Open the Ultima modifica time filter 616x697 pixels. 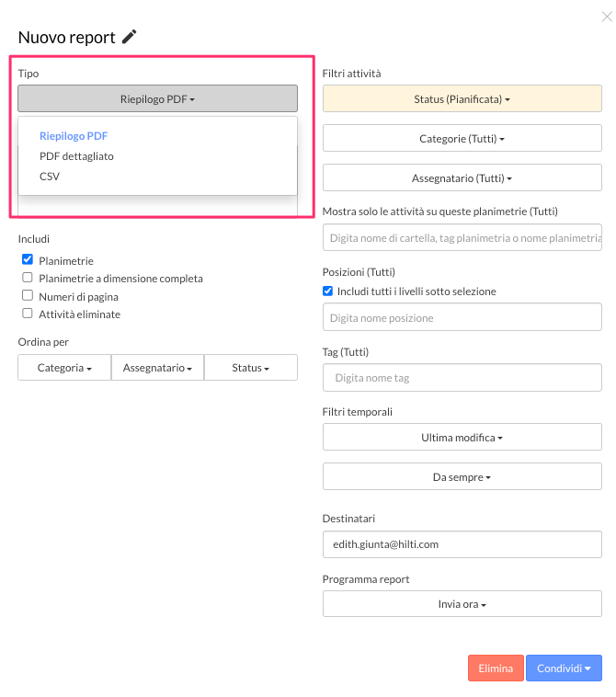462,437
